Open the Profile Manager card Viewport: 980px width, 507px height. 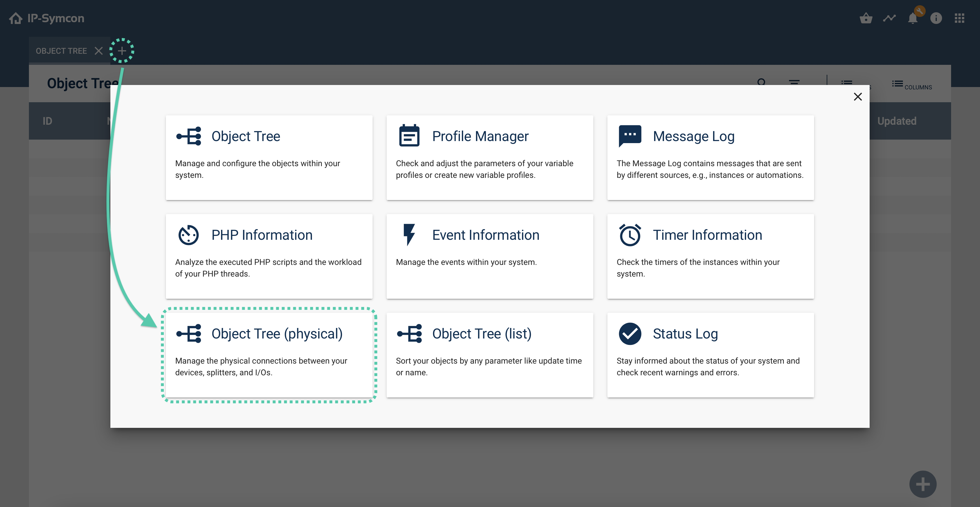pyautogui.click(x=490, y=157)
